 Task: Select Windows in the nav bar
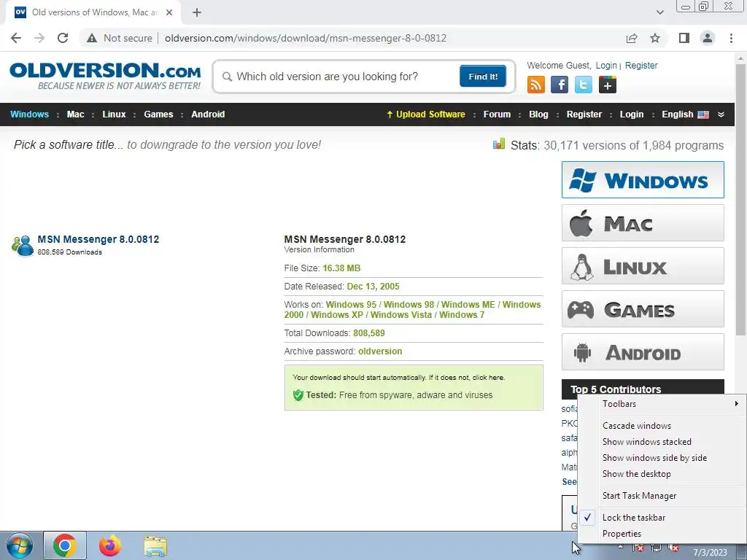tap(29, 114)
